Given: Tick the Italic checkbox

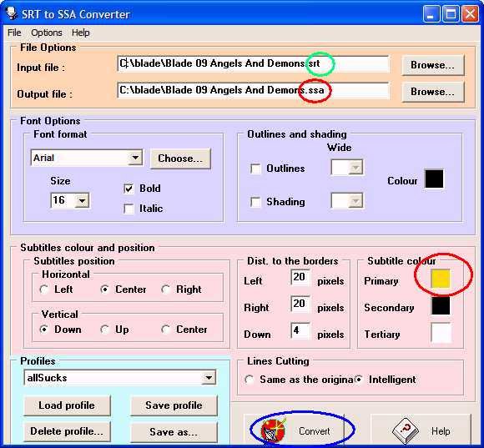Looking at the screenshot, I should pos(129,209).
